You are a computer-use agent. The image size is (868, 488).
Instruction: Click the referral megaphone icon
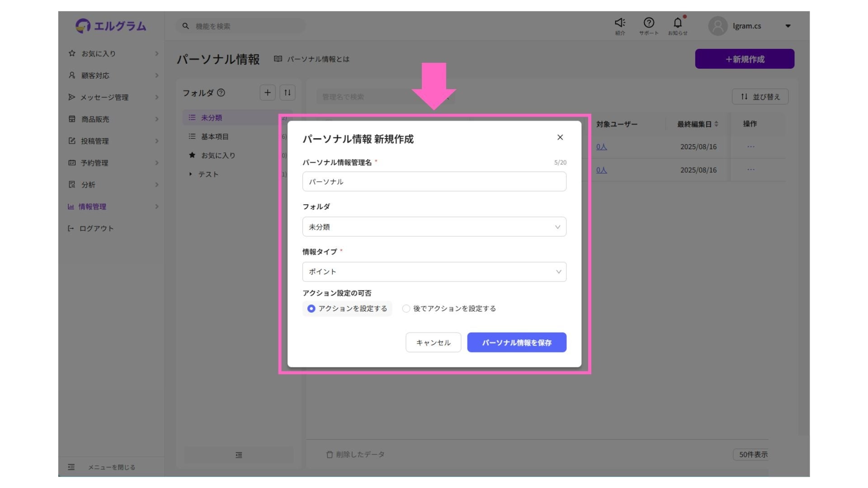[x=620, y=23]
